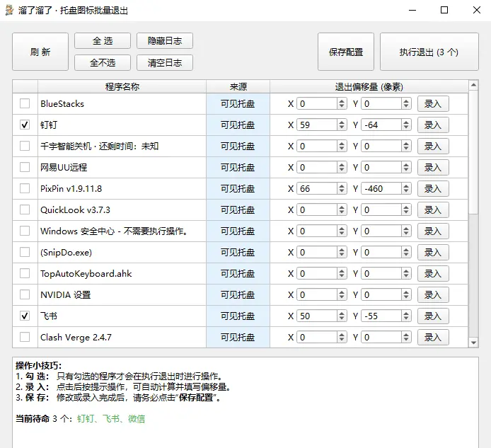Decrease PixPin X offset stepper down
491x448 pixels.
point(342,191)
